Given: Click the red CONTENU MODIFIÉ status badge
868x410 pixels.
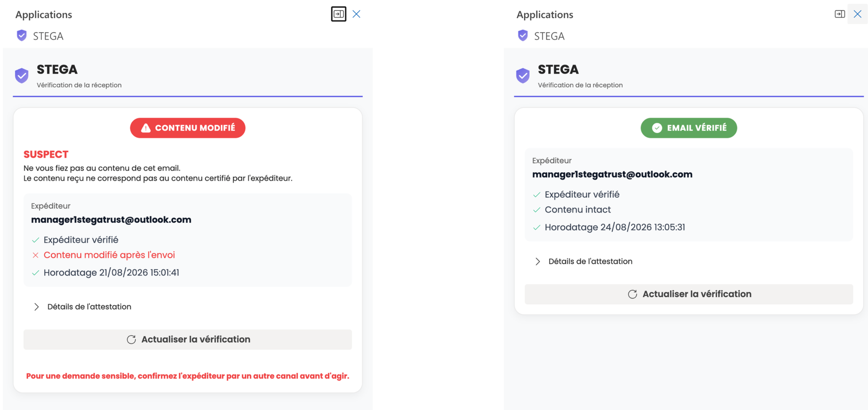Looking at the screenshot, I should 187,128.
